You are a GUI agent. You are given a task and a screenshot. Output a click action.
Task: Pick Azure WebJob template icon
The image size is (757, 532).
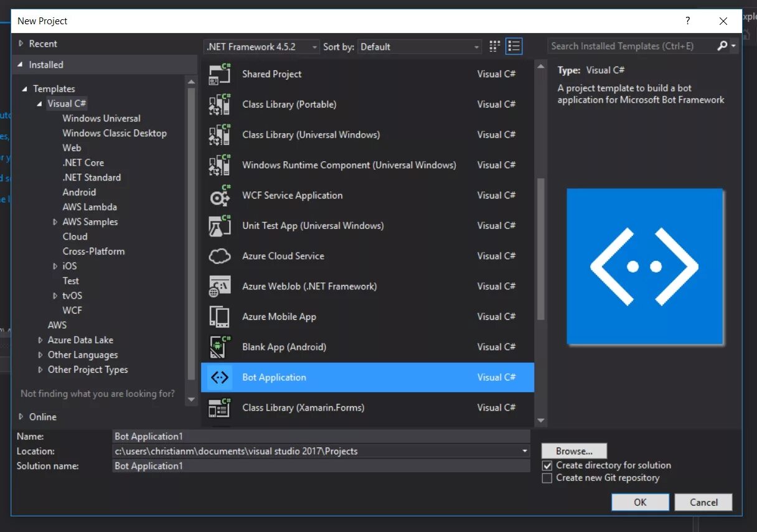pos(219,286)
